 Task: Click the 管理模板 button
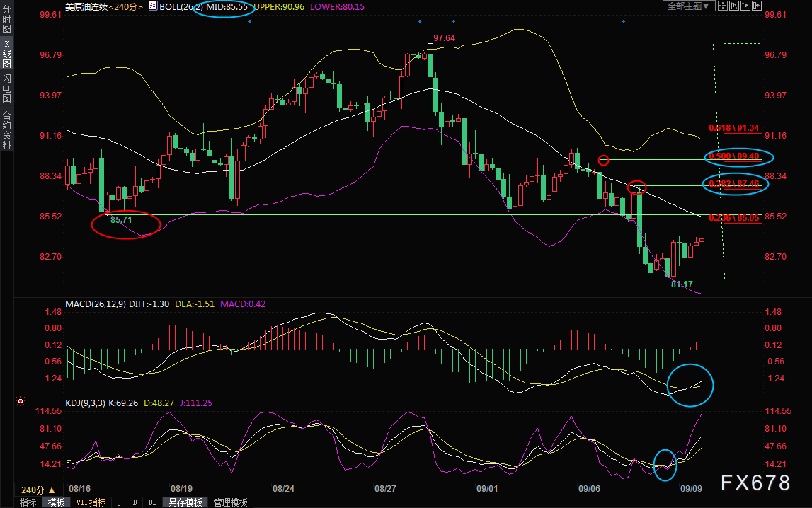tap(231, 502)
